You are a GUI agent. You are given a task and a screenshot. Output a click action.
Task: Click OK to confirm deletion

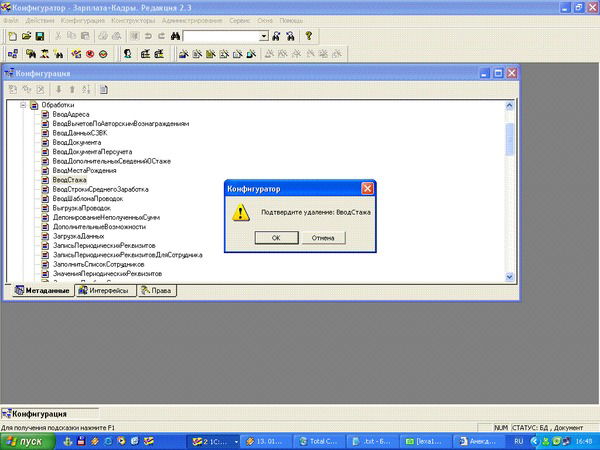coord(276,238)
